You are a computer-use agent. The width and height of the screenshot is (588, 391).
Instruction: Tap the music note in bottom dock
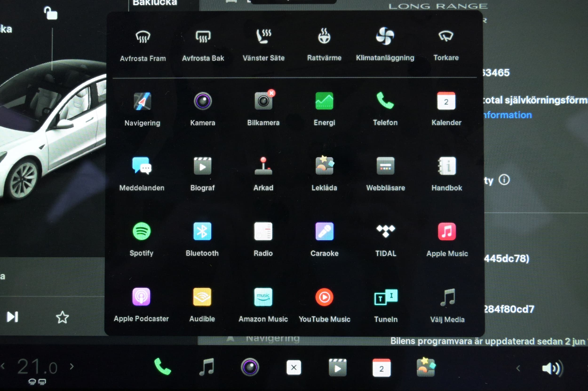click(207, 367)
